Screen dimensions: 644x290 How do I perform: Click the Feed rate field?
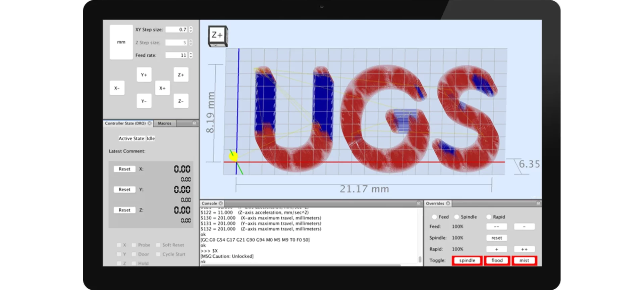176,55
